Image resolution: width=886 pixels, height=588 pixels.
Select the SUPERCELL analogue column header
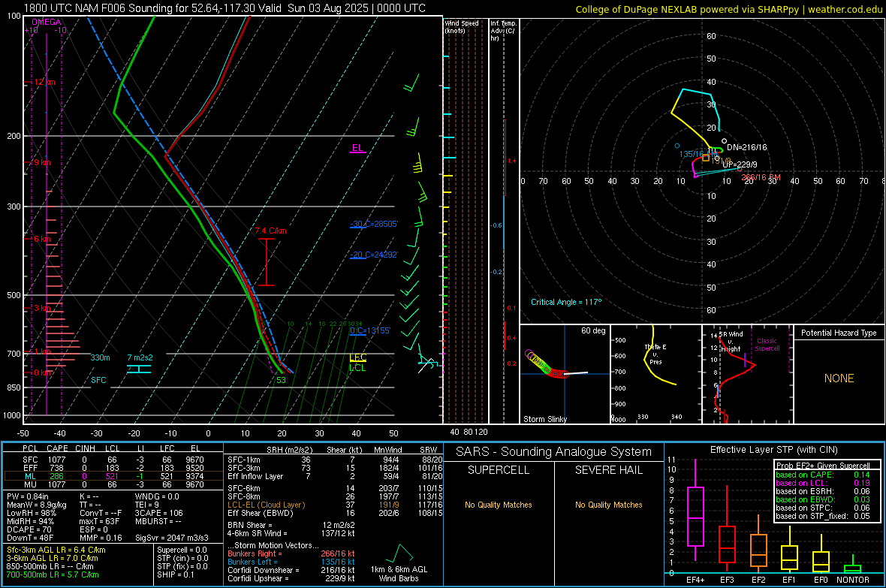pyautogui.click(x=499, y=470)
